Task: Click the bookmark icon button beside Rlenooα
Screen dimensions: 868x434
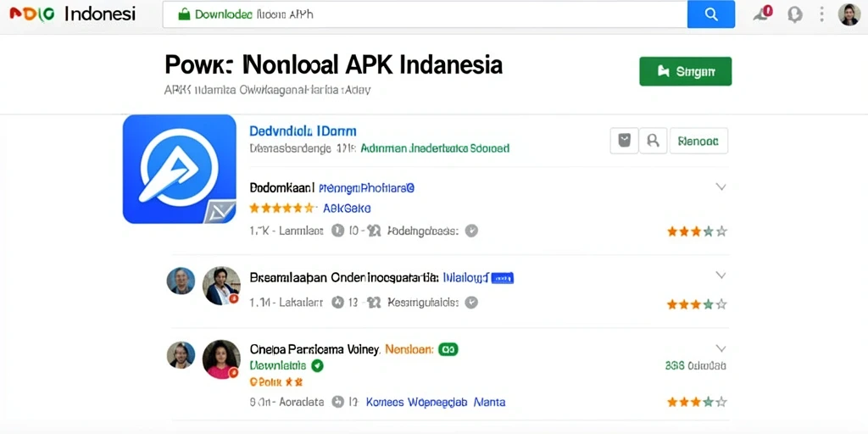Action: click(x=625, y=141)
